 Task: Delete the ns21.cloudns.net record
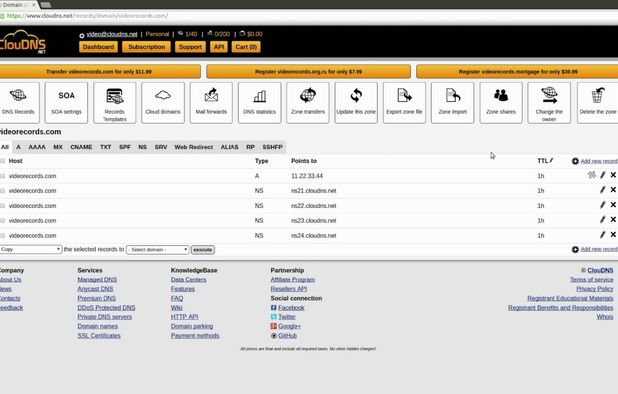click(x=613, y=190)
